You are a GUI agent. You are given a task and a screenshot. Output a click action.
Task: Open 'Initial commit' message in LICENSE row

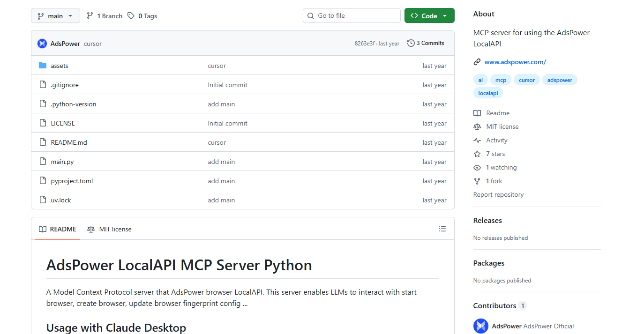(x=227, y=123)
